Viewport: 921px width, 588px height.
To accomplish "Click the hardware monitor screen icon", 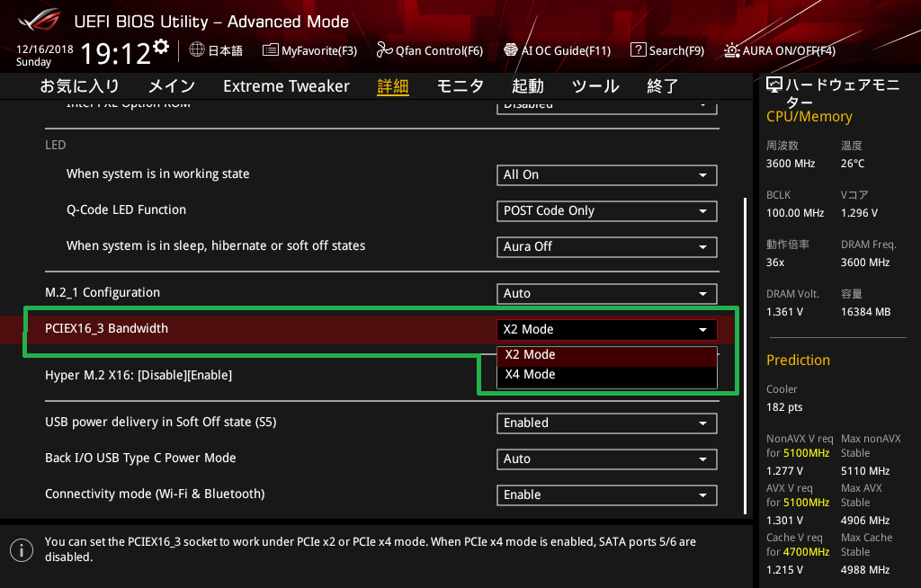I will tap(774, 85).
